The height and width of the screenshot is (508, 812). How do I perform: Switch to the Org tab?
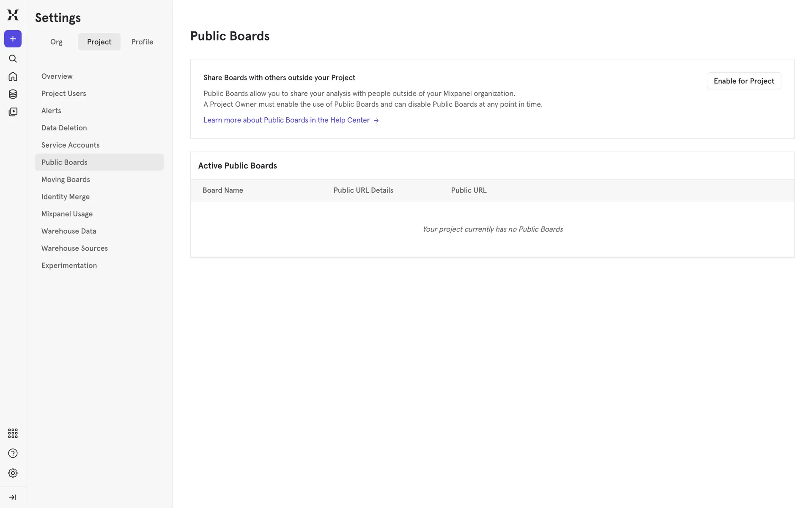pyautogui.click(x=56, y=42)
